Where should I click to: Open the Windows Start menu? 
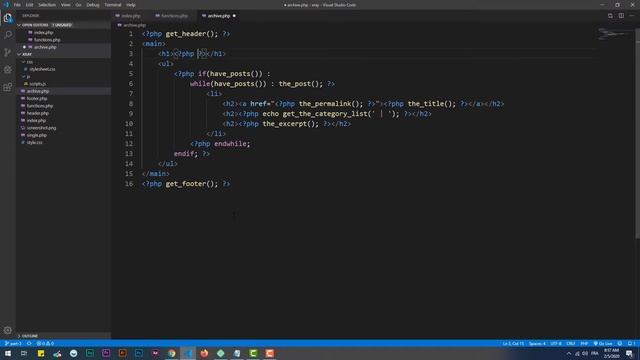(8, 353)
